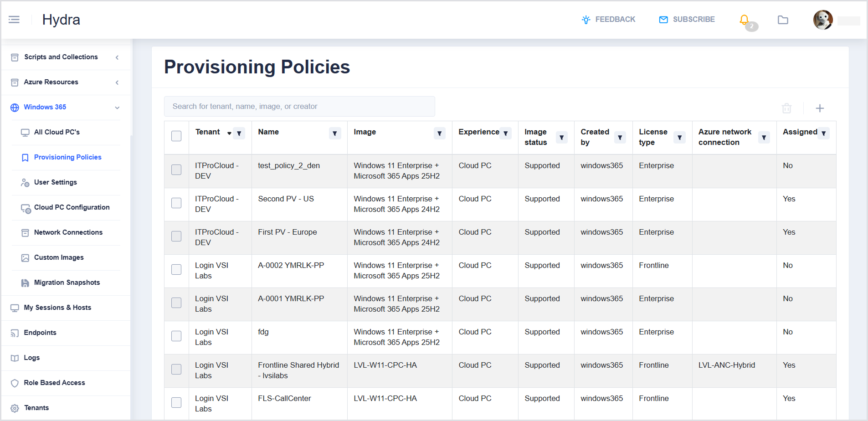Image resolution: width=868 pixels, height=421 pixels.
Task: Click the delete trash can icon
Action: (x=786, y=108)
